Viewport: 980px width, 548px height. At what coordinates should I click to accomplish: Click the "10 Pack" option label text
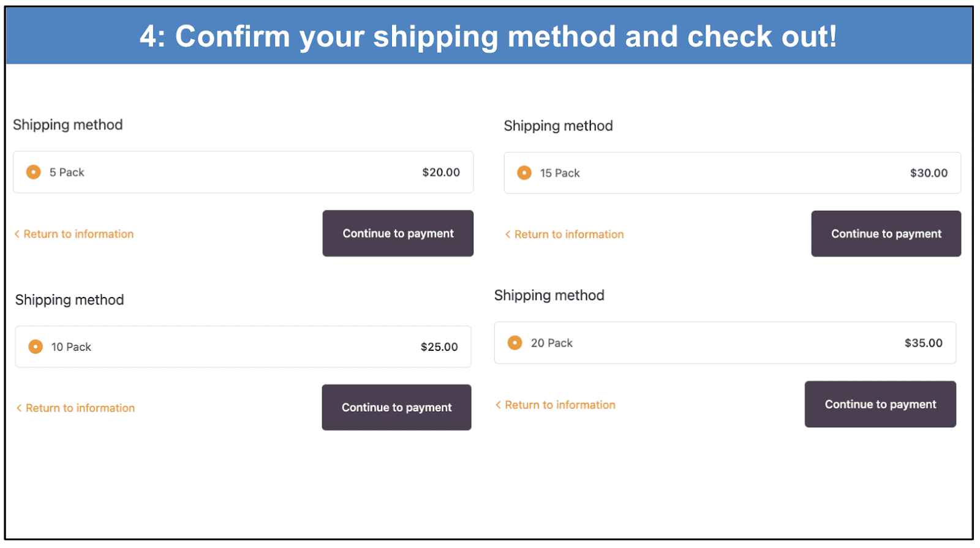pyautogui.click(x=71, y=347)
